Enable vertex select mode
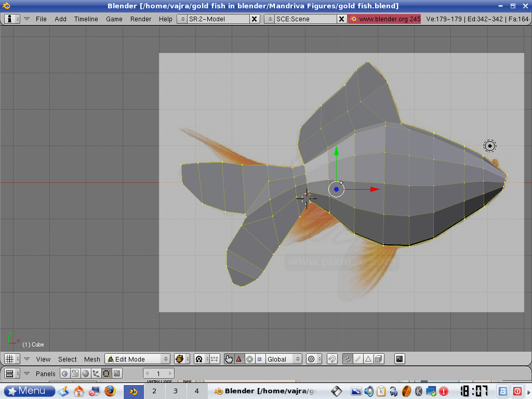This screenshot has width=532, height=399. pos(347,359)
